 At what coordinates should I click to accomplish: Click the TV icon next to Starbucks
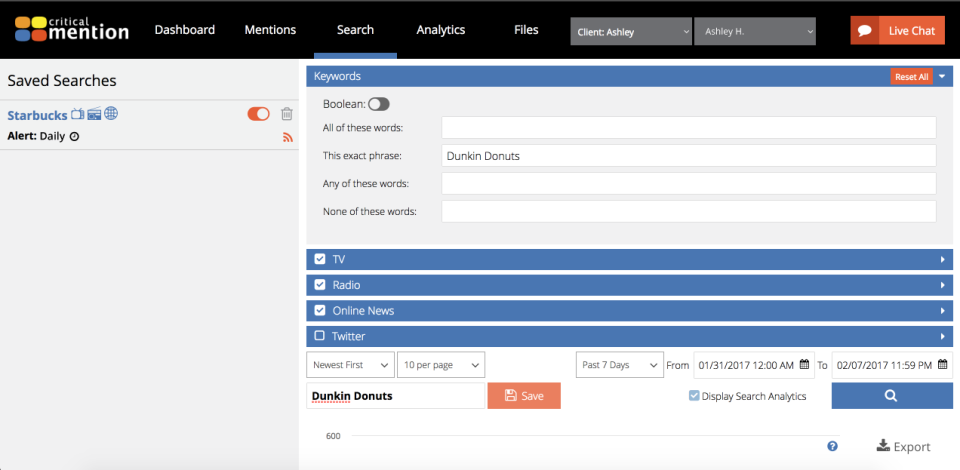[78, 114]
